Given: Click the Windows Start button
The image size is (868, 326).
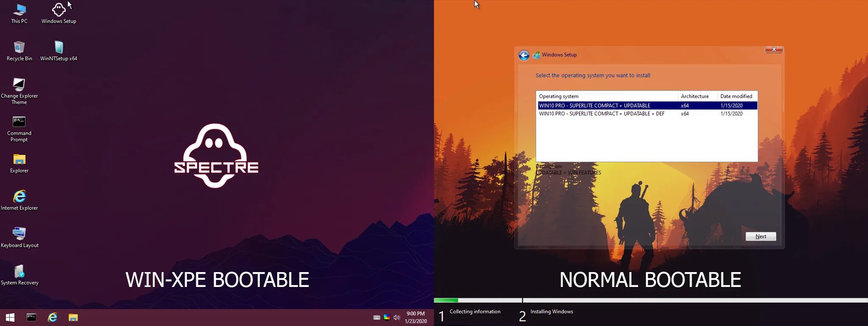Looking at the screenshot, I should pyautogui.click(x=10, y=318).
